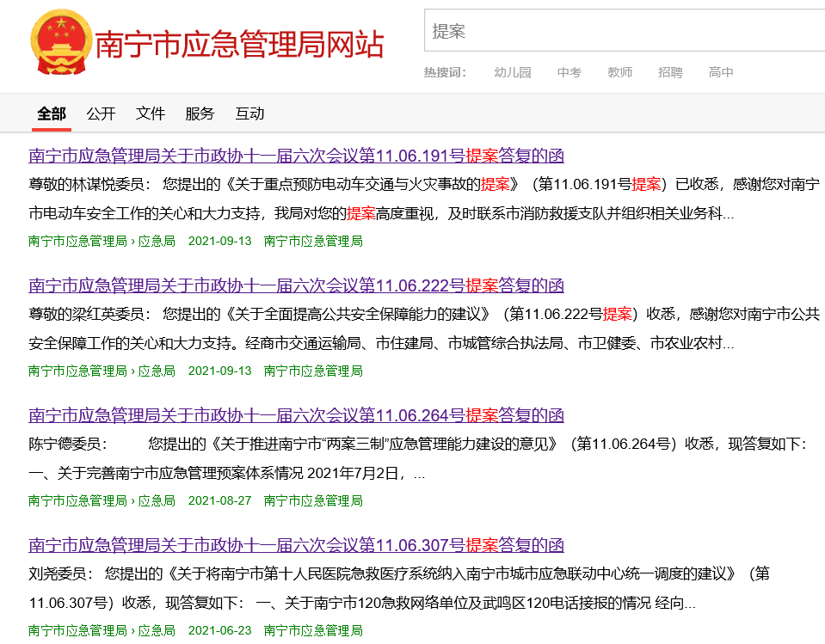This screenshot has height=644, width=825.
Task: Switch to the 全部 tab
Action: pos(52,113)
